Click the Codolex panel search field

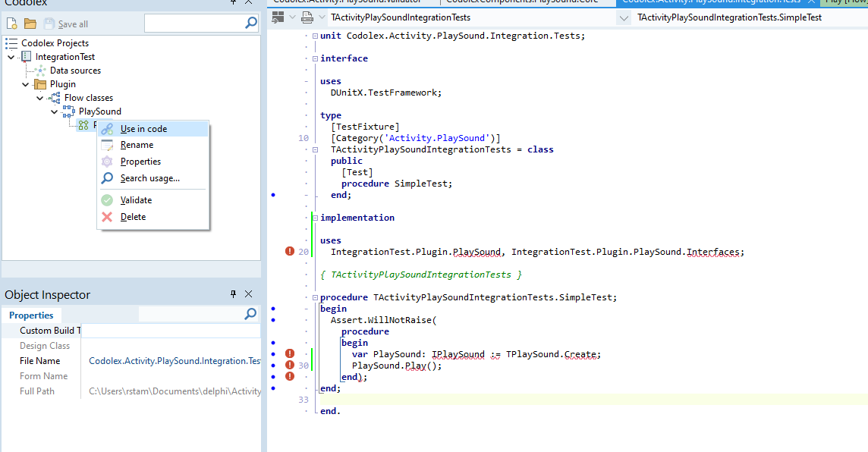(x=193, y=24)
